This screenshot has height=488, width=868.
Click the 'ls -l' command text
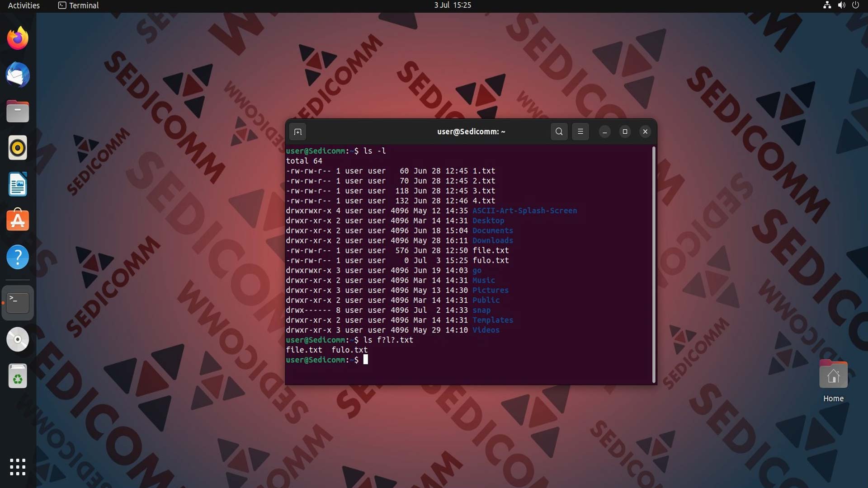(375, 151)
